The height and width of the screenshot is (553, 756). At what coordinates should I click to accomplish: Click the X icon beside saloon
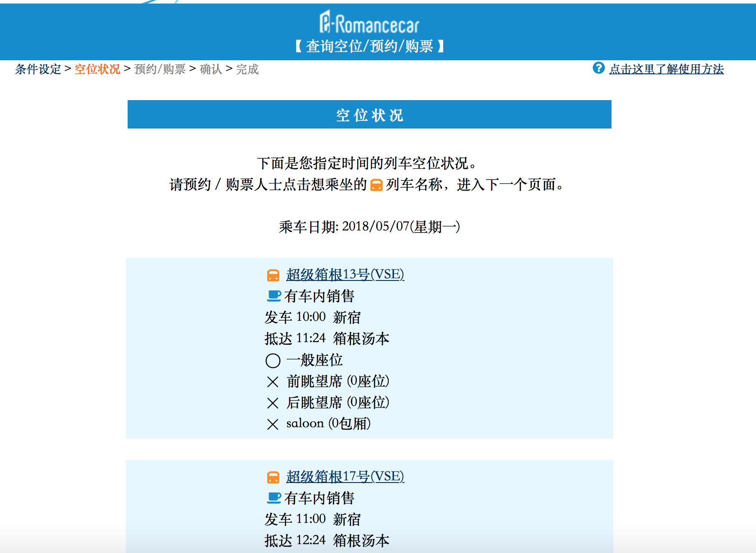point(273,424)
